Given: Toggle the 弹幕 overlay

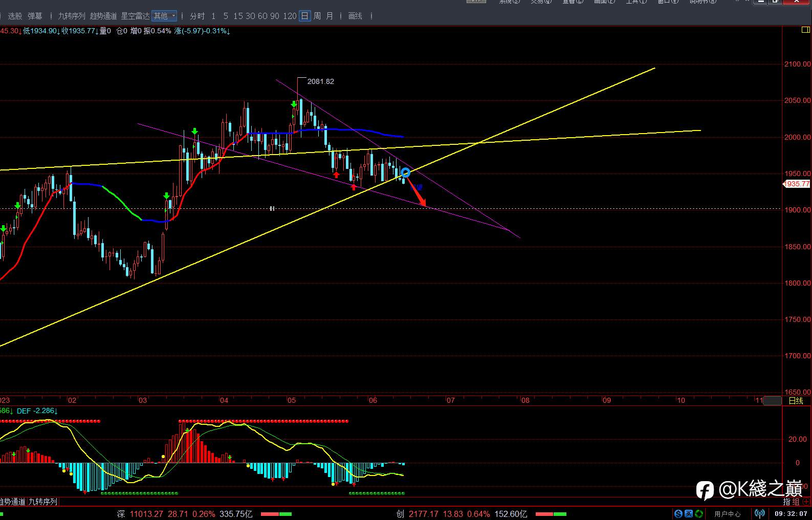Looking at the screenshot, I should tap(35, 16).
